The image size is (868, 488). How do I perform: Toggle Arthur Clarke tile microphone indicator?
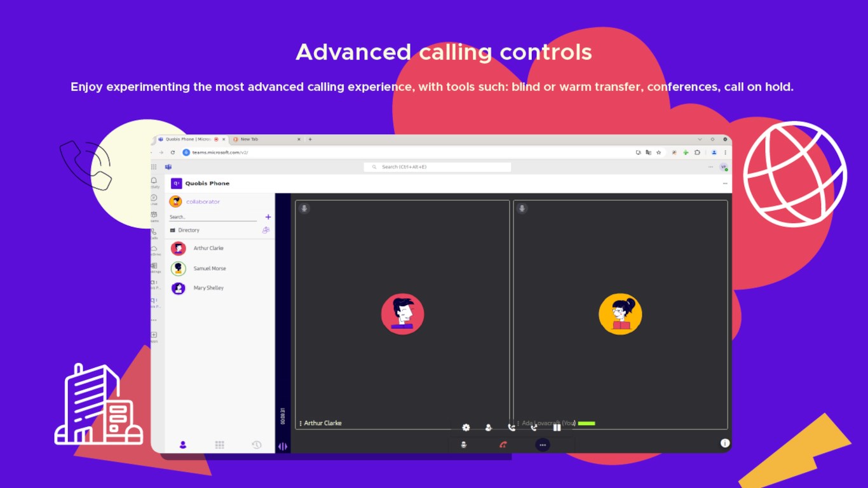pos(304,208)
